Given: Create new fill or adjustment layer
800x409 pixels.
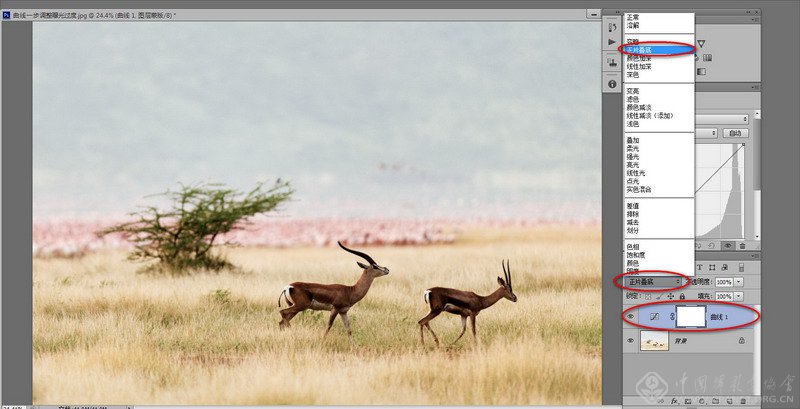Looking at the screenshot, I should coord(702,401).
